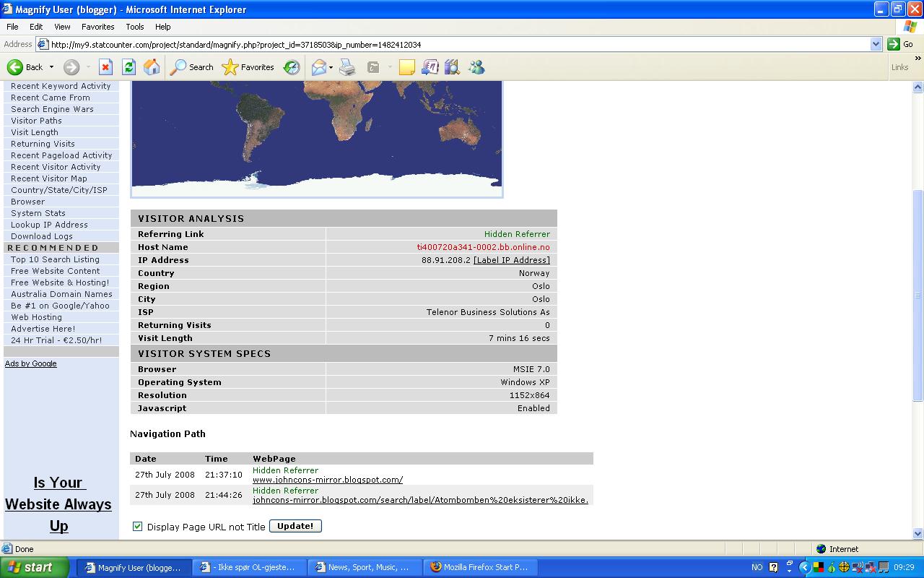Click the gray monitor tray icon
This screenshot has width=924, height=578.
[x=883, y=567]
